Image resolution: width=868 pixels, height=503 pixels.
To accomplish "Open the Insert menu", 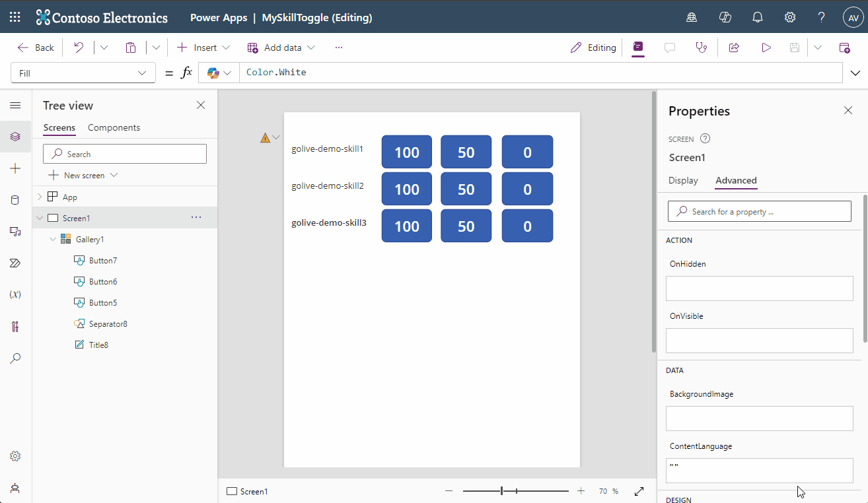I will [203, 48].
